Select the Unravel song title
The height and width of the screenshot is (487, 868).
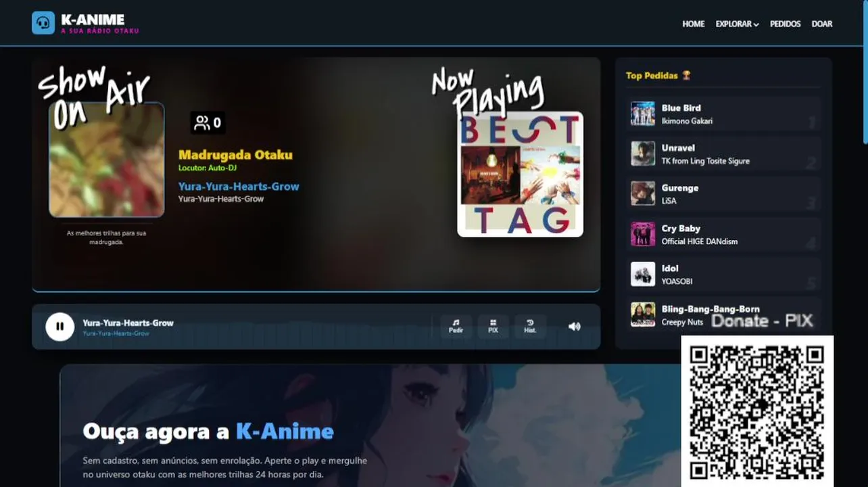(678, 147)
